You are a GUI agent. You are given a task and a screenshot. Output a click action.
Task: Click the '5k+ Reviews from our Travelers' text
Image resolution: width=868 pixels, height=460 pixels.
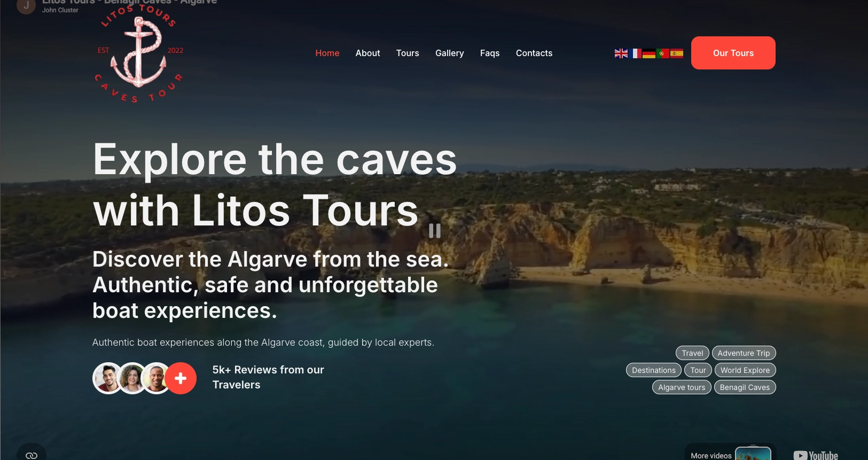click(x=268, y=377)
